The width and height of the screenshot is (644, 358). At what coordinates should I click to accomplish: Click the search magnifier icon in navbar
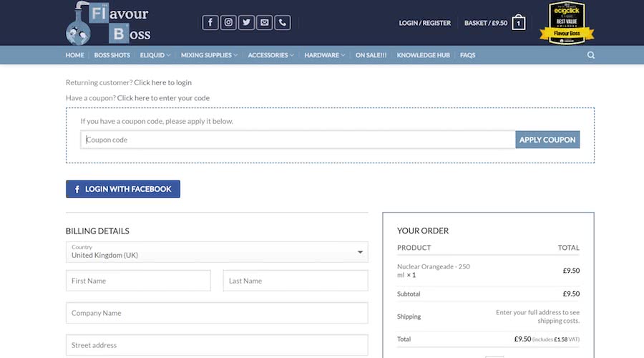[590, 55]
